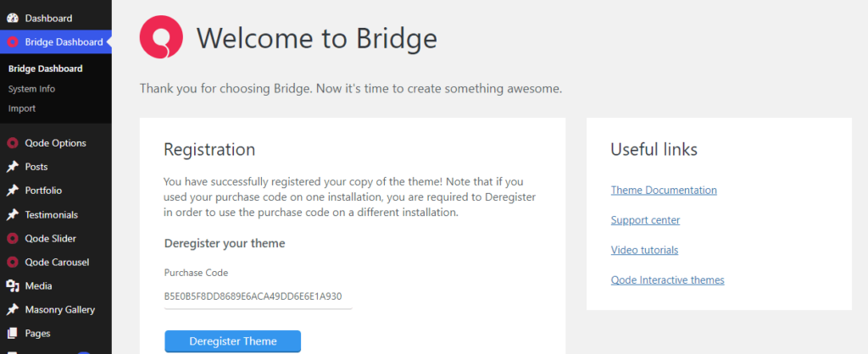This screenshot has width=868, height=354.
Task: Click the Deregister Theme button
Action: tap(232, 341)
